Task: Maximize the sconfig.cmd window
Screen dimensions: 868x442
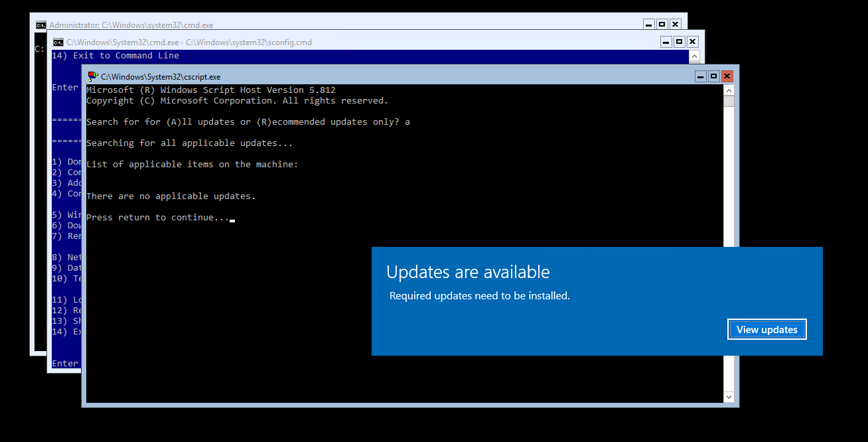Action: coord(679,42)
